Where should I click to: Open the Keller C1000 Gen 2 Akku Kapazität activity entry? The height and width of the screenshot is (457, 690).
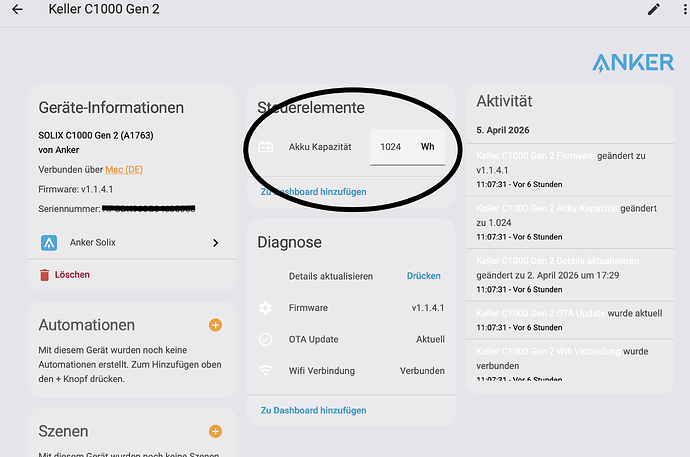pos(547,208)
